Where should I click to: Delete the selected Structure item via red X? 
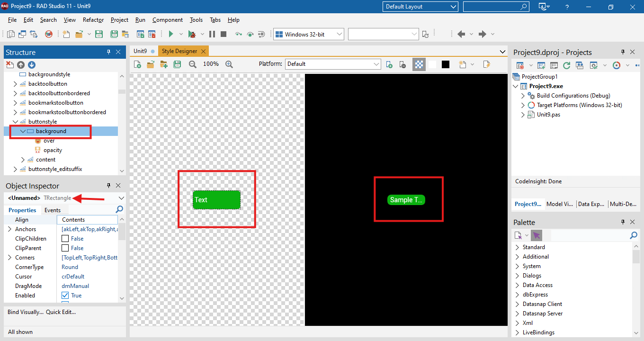coord(9,65)
